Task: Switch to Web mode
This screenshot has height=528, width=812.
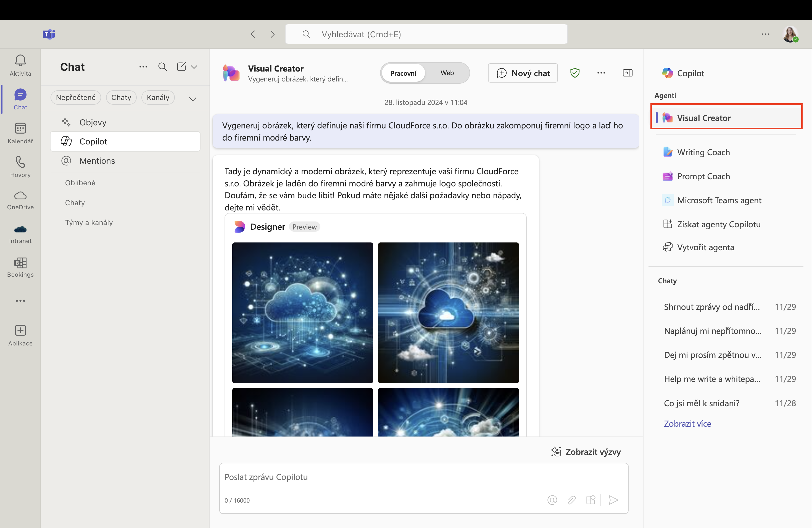Action: (447, 73)
